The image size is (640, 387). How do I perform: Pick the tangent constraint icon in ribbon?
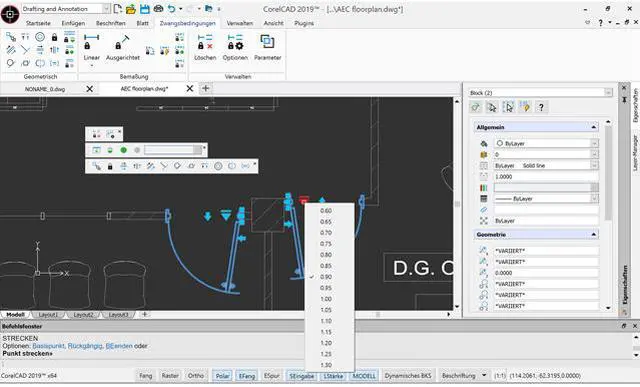(x=11, y=63)
